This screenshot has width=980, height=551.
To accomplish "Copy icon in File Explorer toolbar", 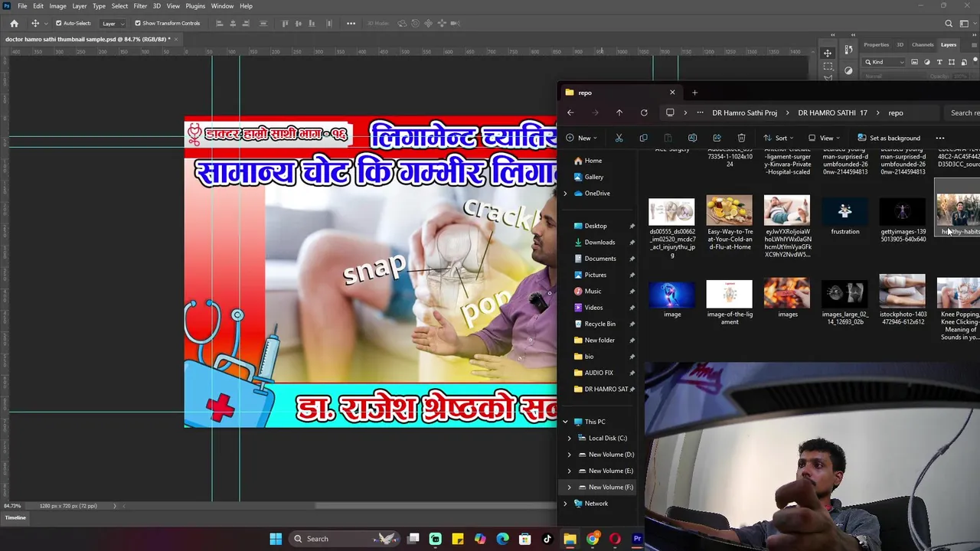I will pyautogui.click(x=643, y=139).
